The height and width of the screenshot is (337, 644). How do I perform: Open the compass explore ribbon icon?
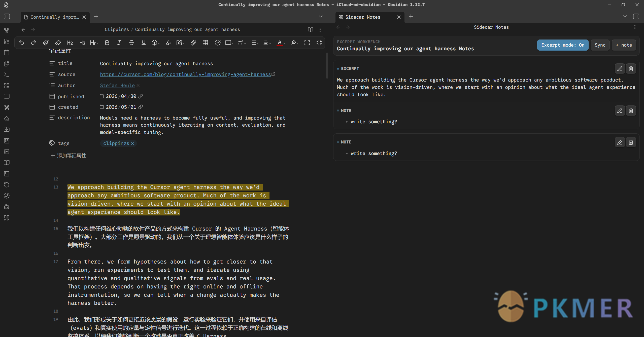tap(7, 196)
